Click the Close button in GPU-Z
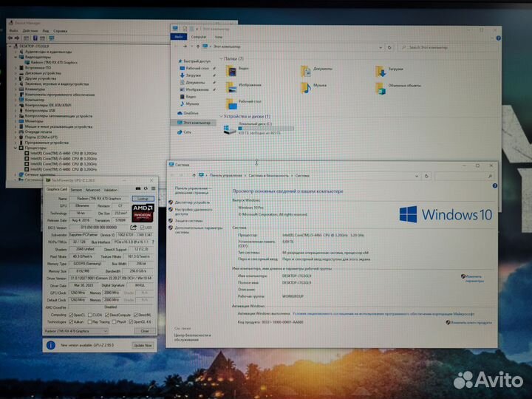This screenshot has width=532, height=399. pyautogui.click(x=145, y=331)
